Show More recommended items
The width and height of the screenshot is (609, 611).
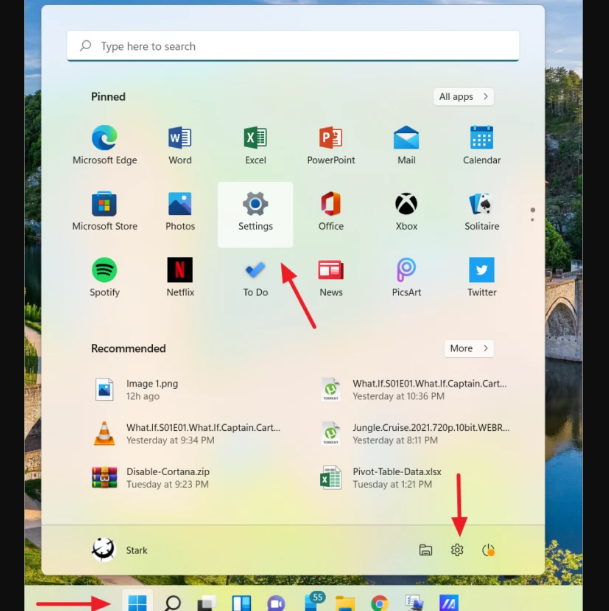tap(469, 348)
